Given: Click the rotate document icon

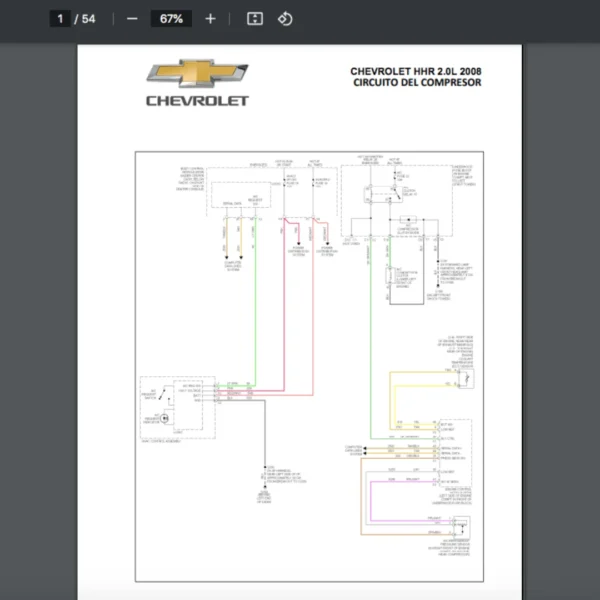Looking at the screenshot, I should coord(285,19).
